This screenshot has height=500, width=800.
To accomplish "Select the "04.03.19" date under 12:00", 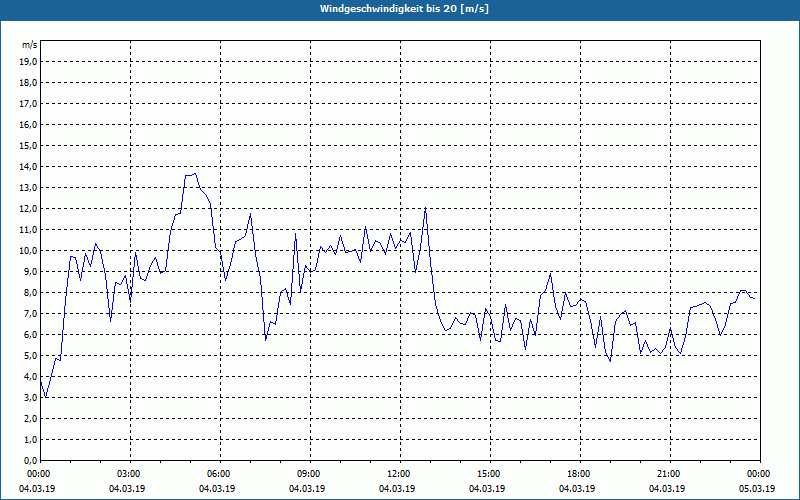I will tap(397, 489).
